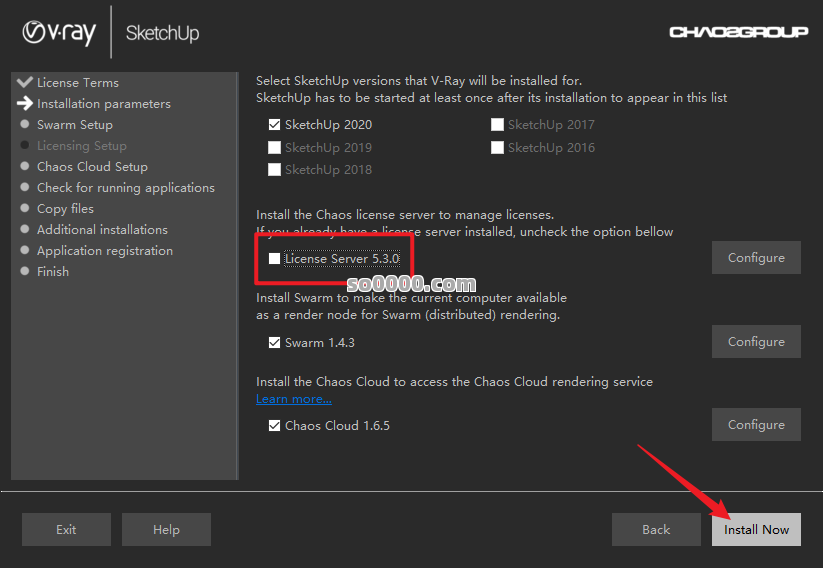Select Chaos Cloud Setup step in sidebar
Viewport: 823px width, 568px height.
click(92, 167)
